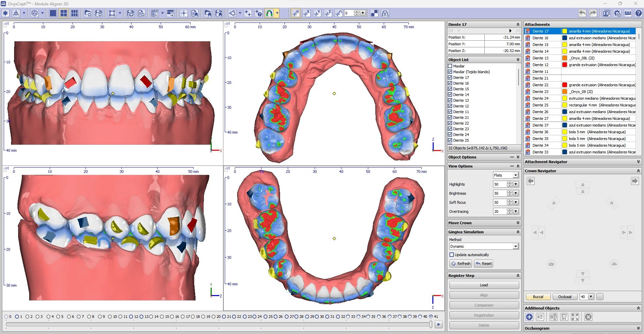This screenshot has height=334, width=644.
Task: Click the Undo icon in the top-right toolbar
Action: click(x=582, y=13)
